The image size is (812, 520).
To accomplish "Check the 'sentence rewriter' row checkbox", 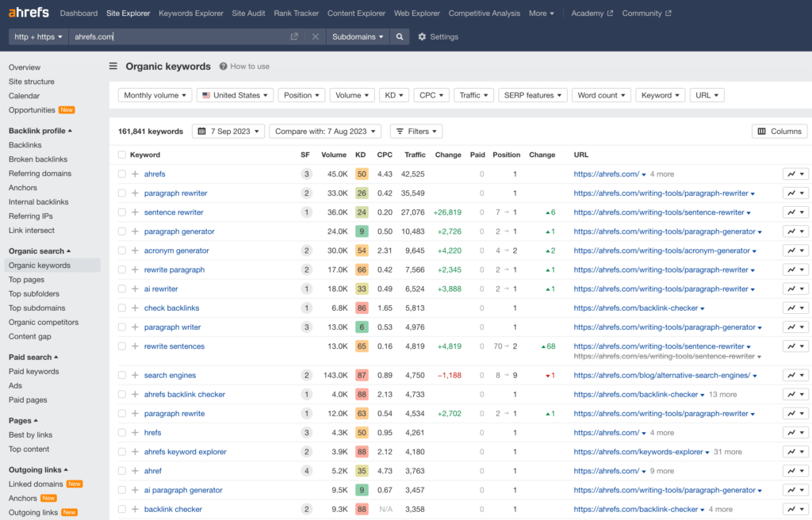I will click(x=121, y=212).
